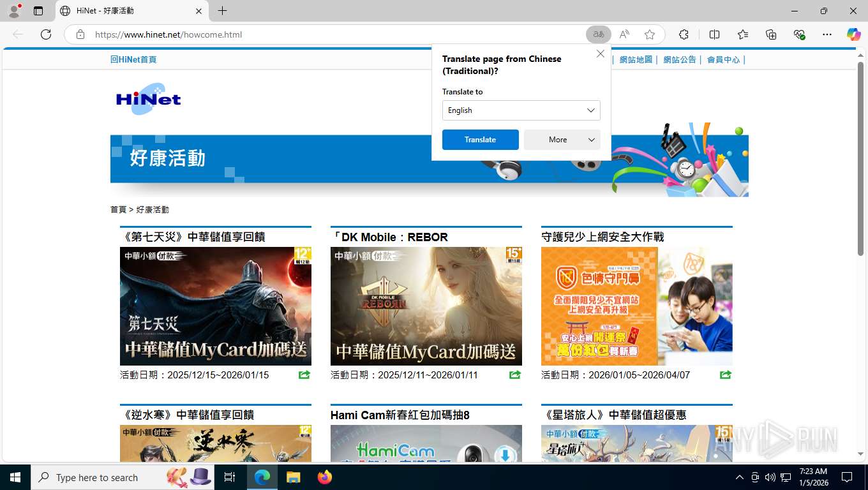Open the volume speaker tray icon

click(x=770, y=477)
